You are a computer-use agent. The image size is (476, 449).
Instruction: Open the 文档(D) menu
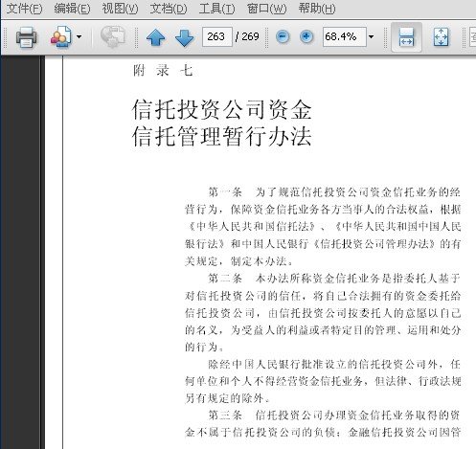[169, 9]
